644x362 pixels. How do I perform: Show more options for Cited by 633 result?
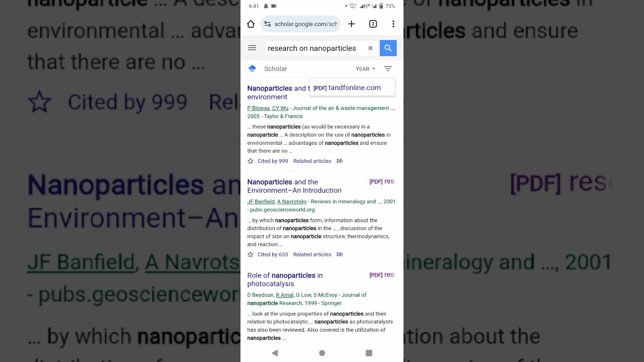click(x=340, y=254)
